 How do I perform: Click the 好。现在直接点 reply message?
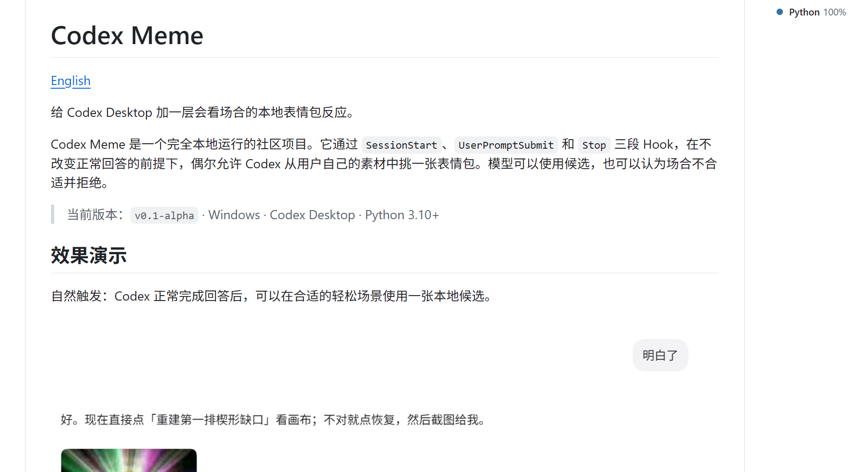[x=274, y=420]
